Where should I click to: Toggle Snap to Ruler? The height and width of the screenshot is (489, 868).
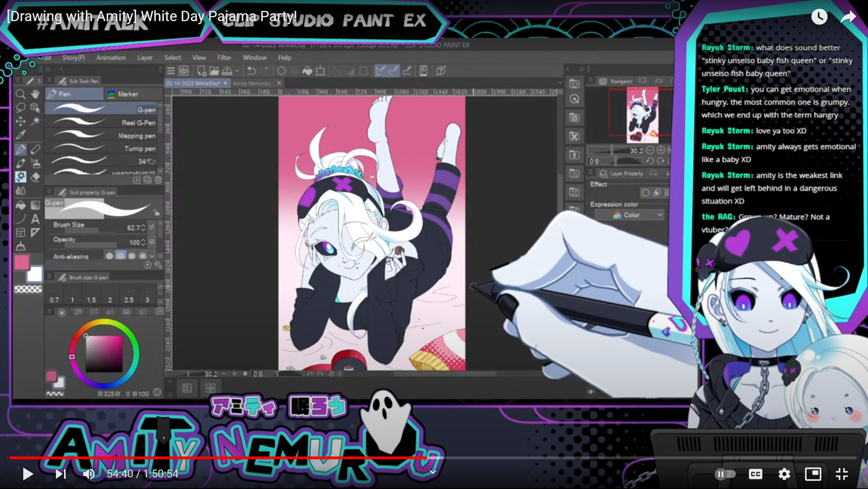[x=380, y=71]
